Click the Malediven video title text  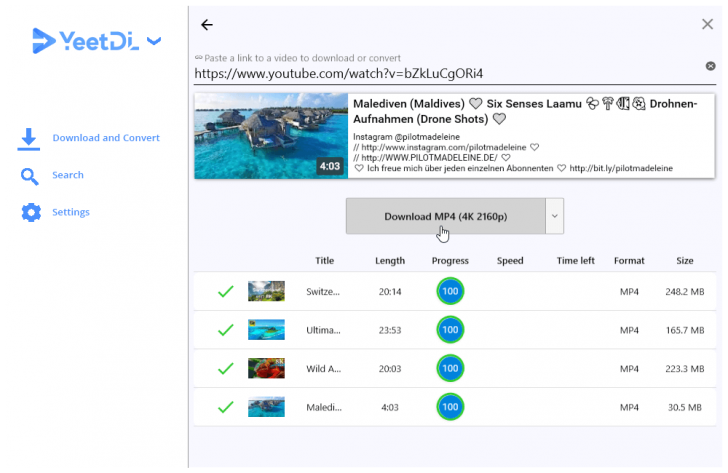525,111
